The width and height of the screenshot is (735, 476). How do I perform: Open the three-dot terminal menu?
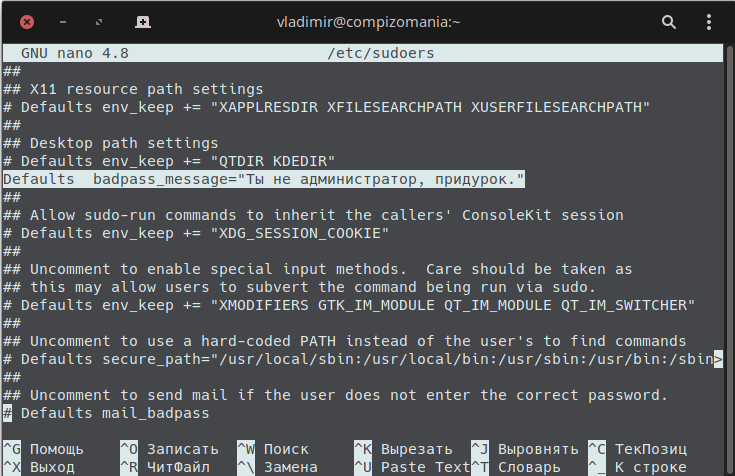click(709, 22)
